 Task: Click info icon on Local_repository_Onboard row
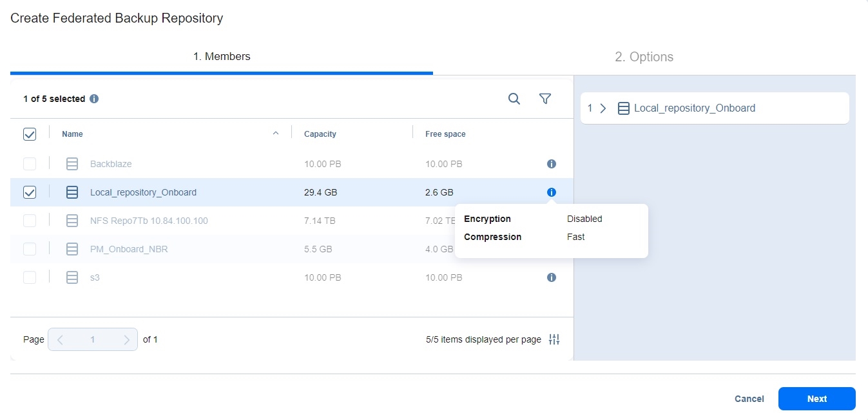coord(551,192)
